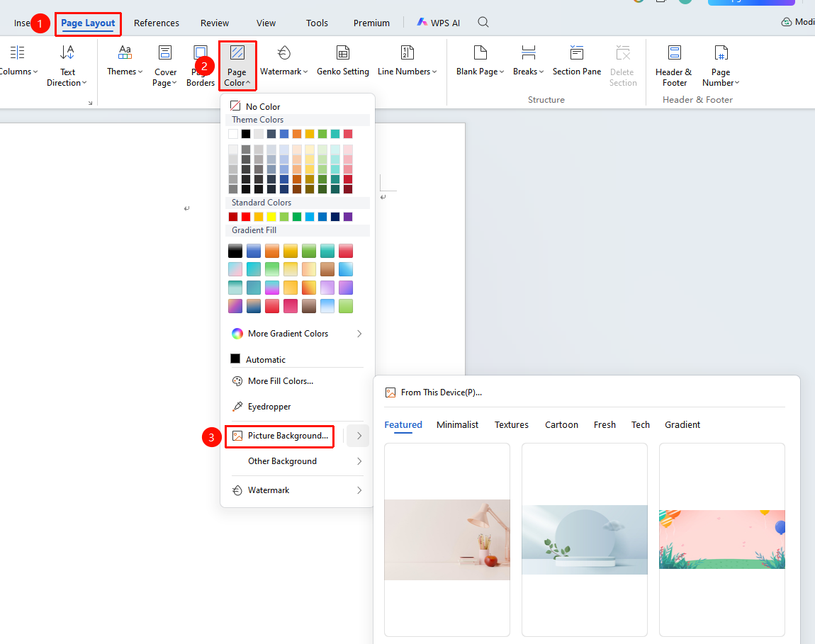Image resolution: width=815 pixels, height=644 pixels.
Task: Open the Columns dropdown
Action: (18, 60)
